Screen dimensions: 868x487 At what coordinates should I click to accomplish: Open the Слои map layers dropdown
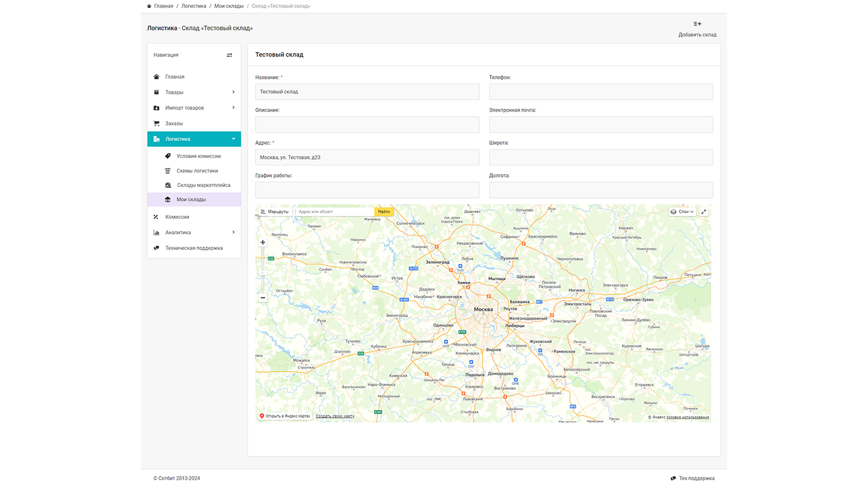(683, 212)
